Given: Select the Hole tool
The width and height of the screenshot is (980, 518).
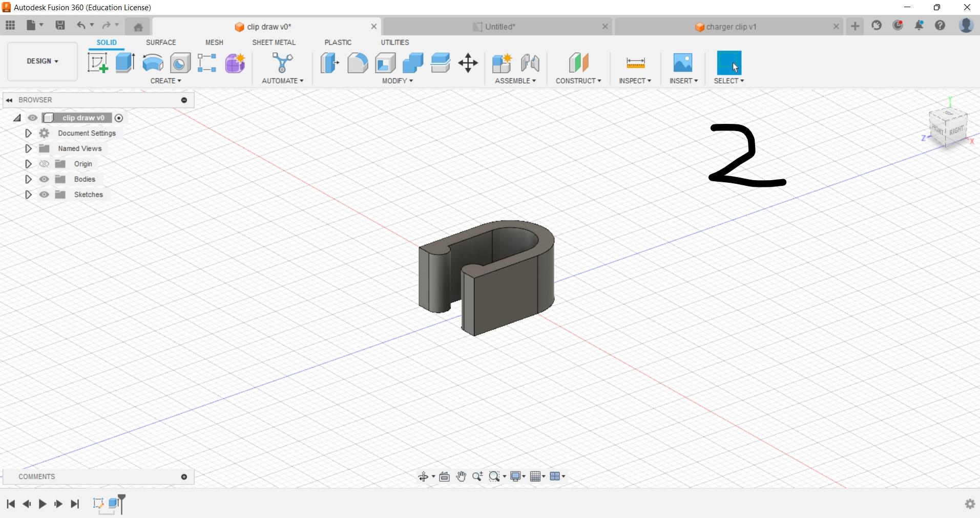Looking at the screenshot, I should coord(180,63).
